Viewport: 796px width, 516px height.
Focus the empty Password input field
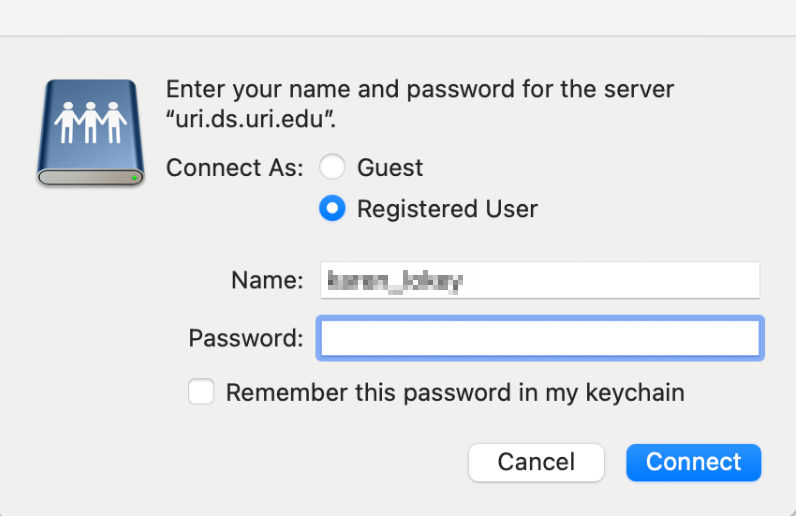click(x=540, y=338)
